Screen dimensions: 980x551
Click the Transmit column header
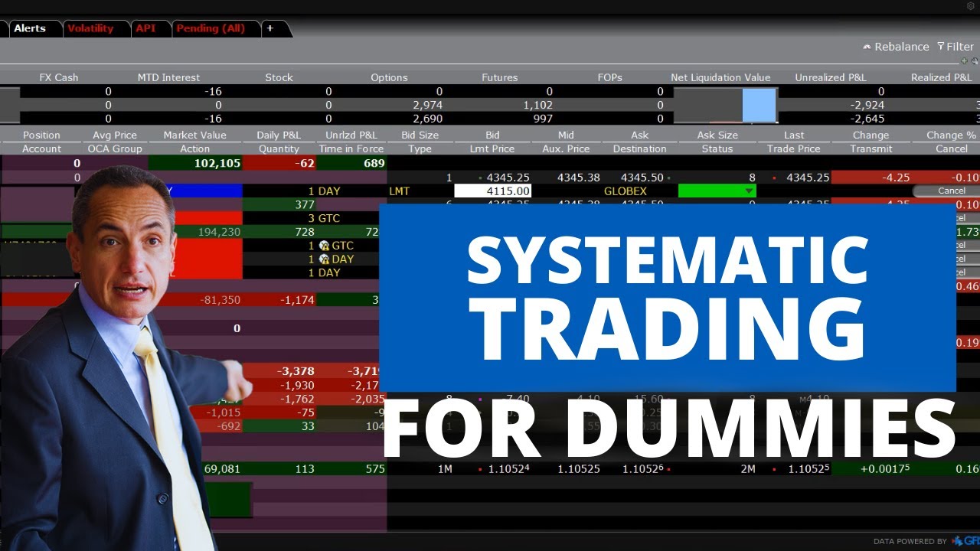871,149
